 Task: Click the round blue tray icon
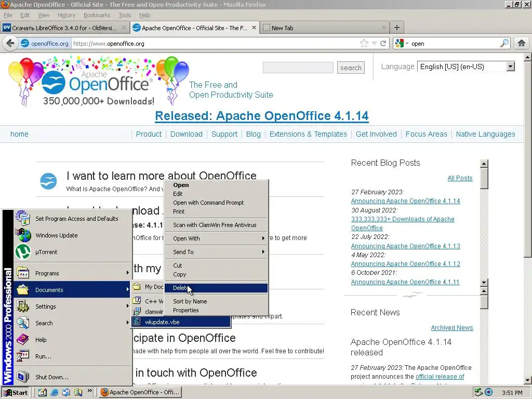pos(488,392)
